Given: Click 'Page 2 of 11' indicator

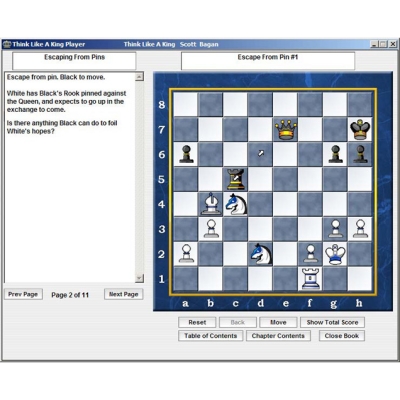Looking at the screenshot, I should (70, 295).
